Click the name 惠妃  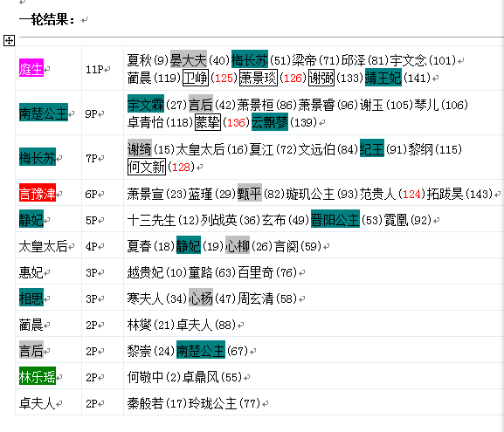coord(31,272)
